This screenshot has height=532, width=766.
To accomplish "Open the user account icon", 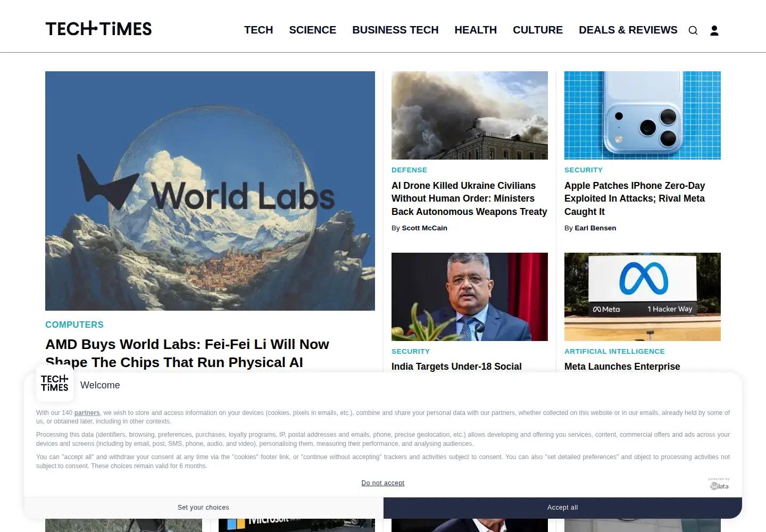I will pos(714,30).
